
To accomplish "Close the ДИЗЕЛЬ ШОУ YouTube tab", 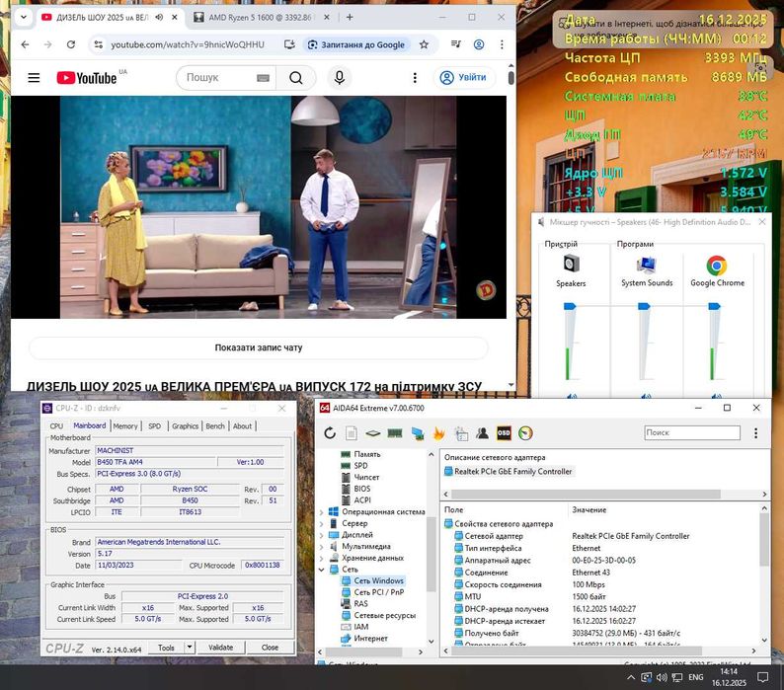I will 175,17.
